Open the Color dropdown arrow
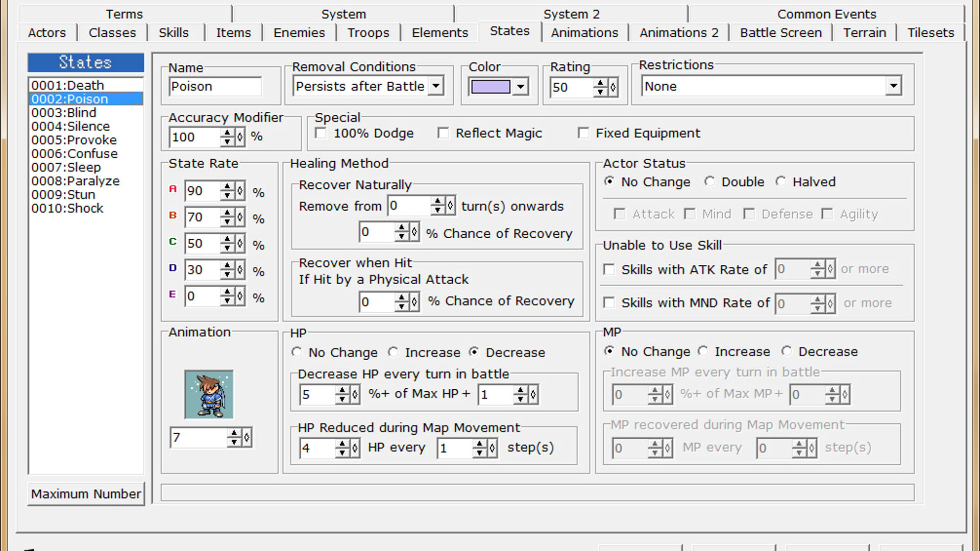The image size is (980, 551). [520, 87]
